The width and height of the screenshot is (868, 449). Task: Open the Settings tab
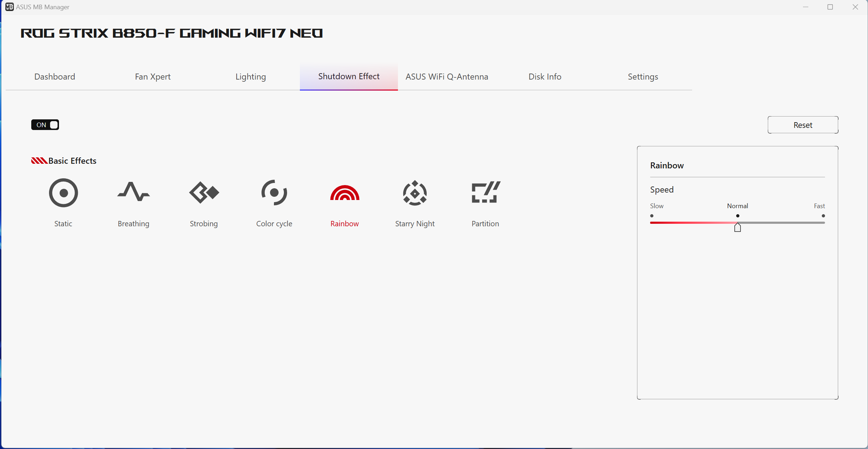(x=643, y=77)
